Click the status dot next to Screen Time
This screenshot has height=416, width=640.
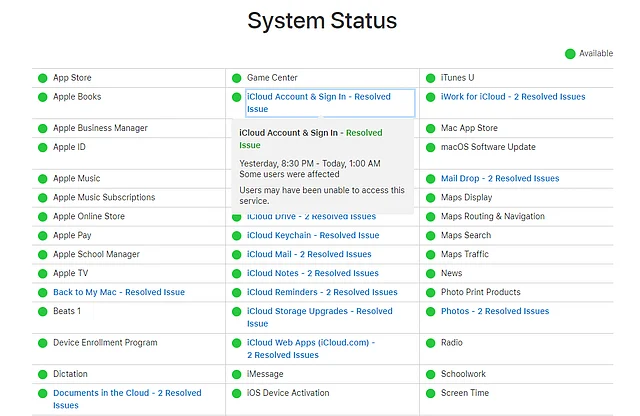(x=430, y=394)
